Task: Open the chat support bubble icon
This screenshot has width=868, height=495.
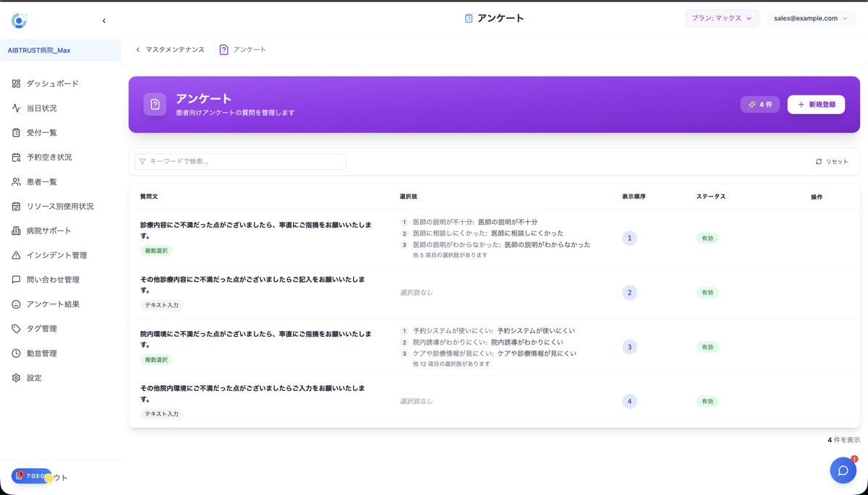Action: pos(843,470)
